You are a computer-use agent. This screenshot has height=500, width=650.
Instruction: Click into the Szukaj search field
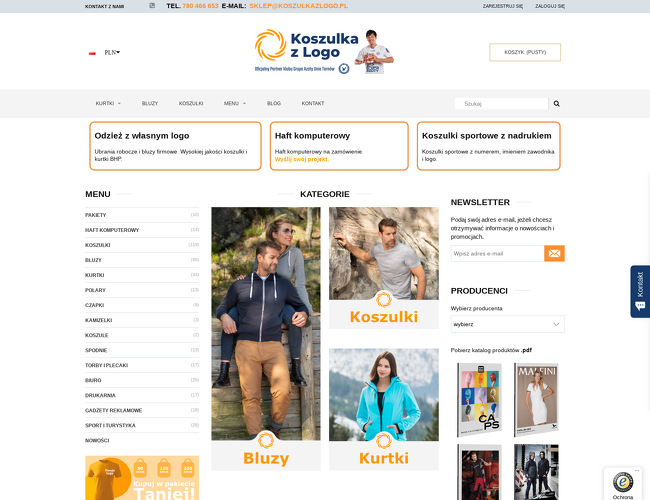click(501, 104)
